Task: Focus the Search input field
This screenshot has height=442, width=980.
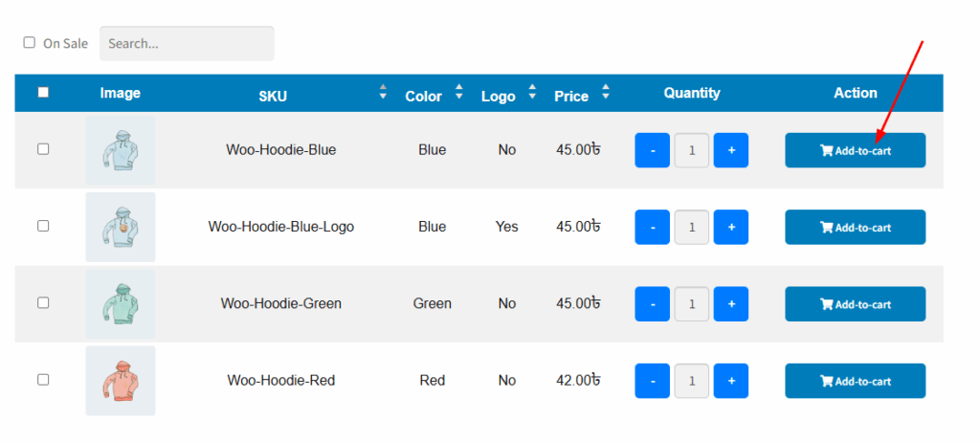Action: point(187,44)
